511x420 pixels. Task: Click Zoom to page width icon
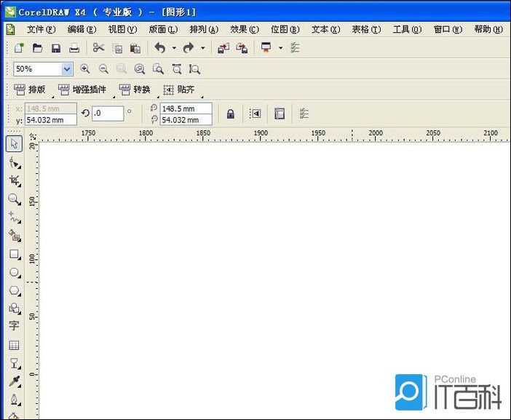(177, 68)
